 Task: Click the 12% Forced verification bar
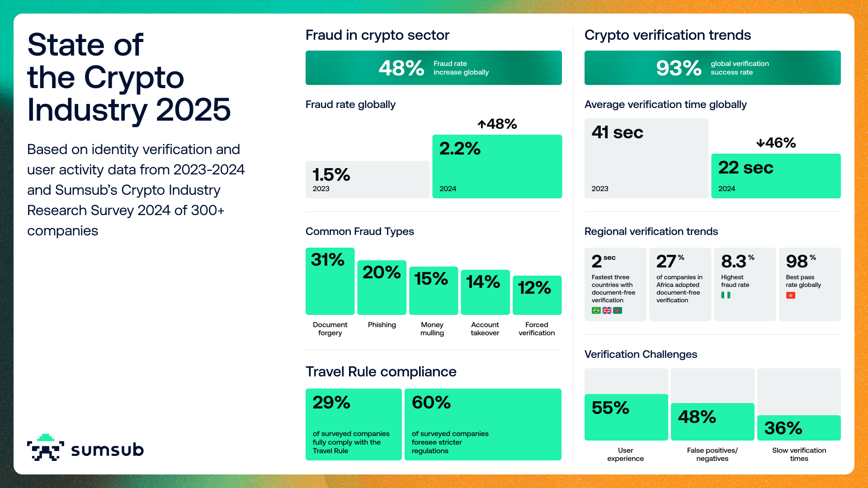(x=537, y=295)
